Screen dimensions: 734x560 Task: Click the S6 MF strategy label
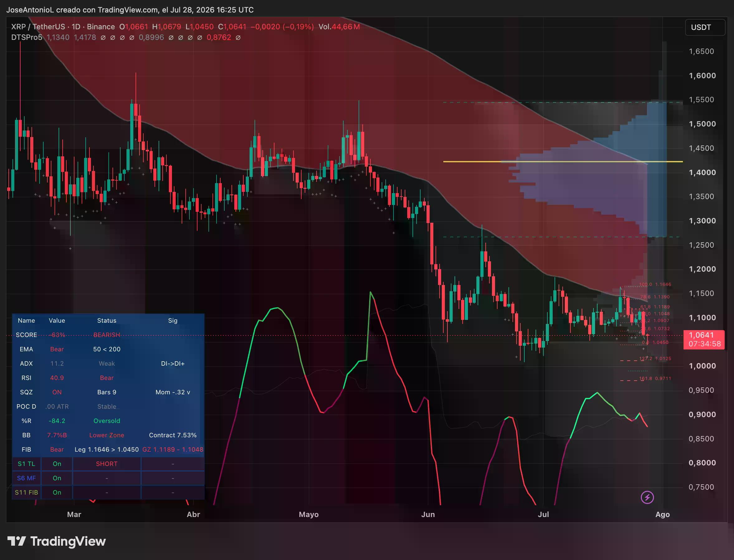click(26, 478)
